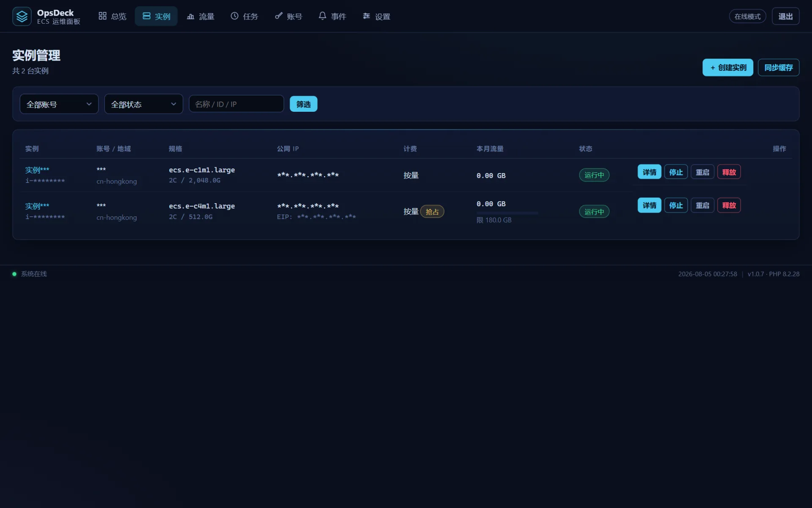Open 详情 for the ecs.e-c4m1.large instance

(x=650, y=205)
